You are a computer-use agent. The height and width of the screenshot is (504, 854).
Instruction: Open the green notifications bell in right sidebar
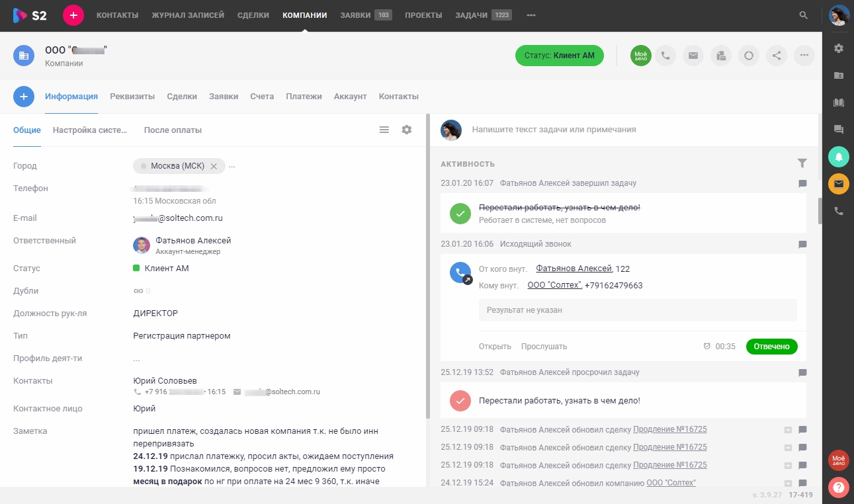(838, 157)
